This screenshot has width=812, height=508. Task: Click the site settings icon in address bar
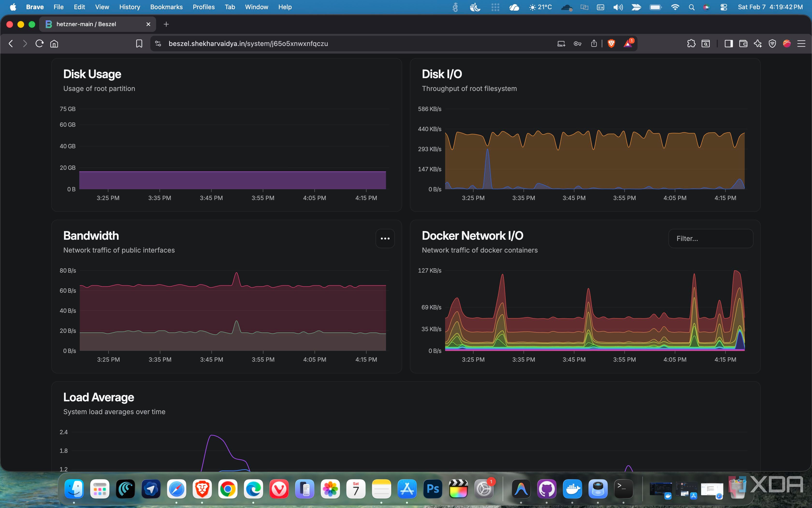click(158, 44)
